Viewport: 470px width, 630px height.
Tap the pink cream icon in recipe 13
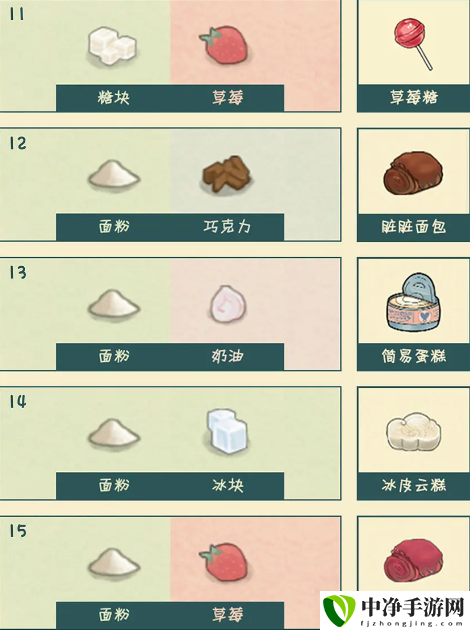[228, 304]
